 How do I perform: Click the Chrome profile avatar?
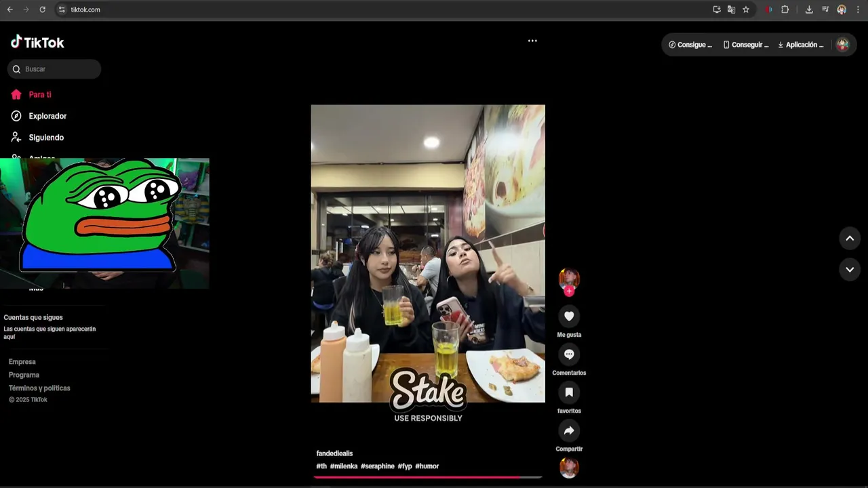click(x=842, y=9)
